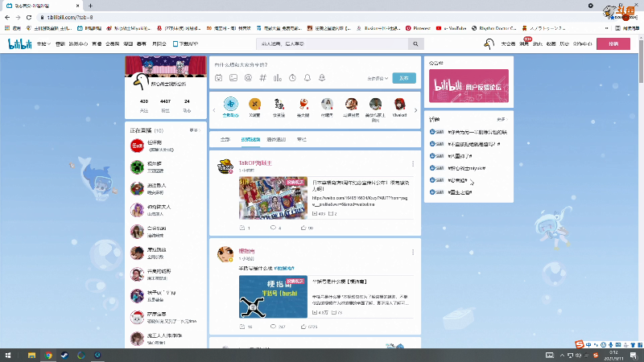
Task: Click comment icon on TalkOP post
Action: coord(273,228)
